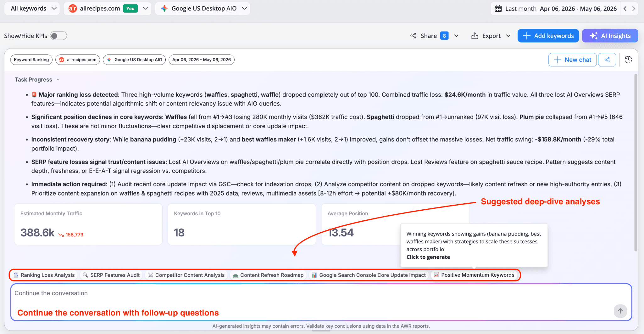644x334 pixels.
Task: Generate Positive Momentum Keywords analysis
Action: click(474, 275)
